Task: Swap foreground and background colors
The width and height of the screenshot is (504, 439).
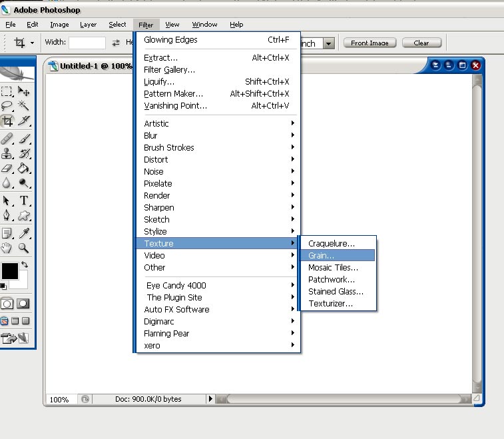Action: point(25,265)
